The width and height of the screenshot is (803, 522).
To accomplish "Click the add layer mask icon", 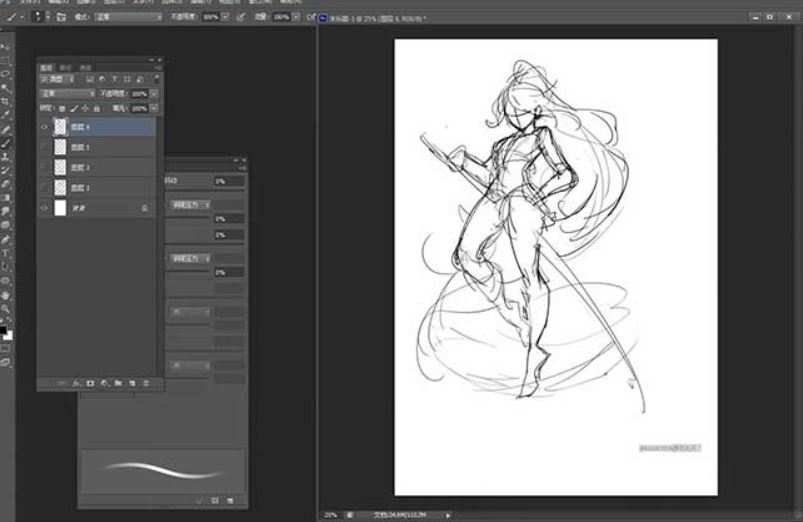I will point(90,383).
